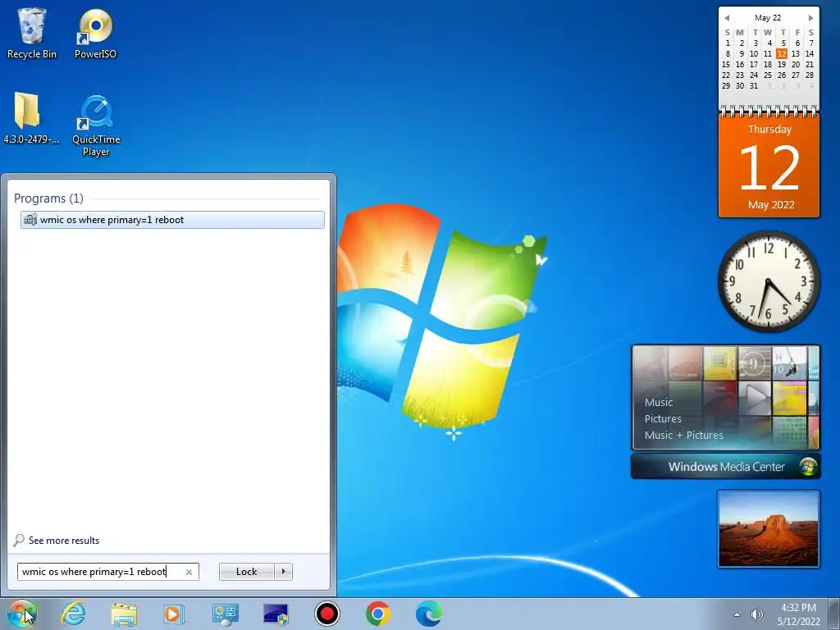
Task: Show hidden system tray icons
Action: pyautogui.click(x=737, y=614)
